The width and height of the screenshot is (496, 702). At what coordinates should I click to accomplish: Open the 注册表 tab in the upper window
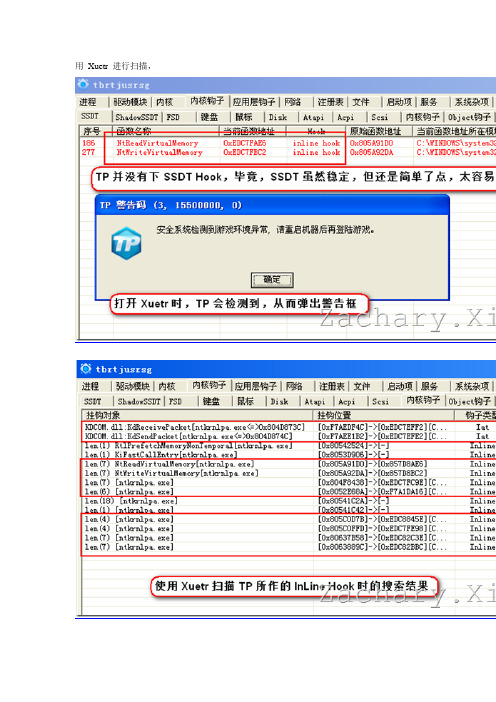(x=330, y=102)
